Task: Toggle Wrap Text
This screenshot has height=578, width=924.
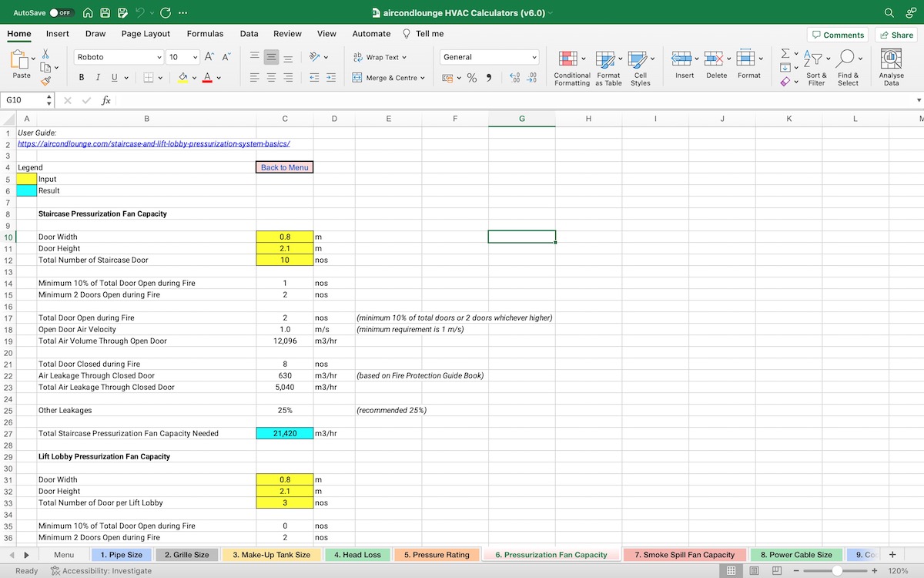Action: coord(380,57)
